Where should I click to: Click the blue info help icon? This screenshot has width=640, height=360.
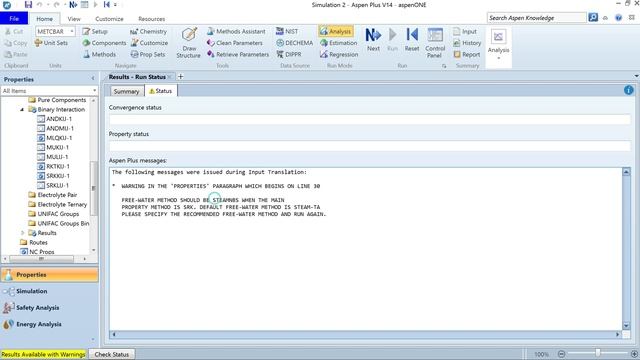(x=629, y=90)
